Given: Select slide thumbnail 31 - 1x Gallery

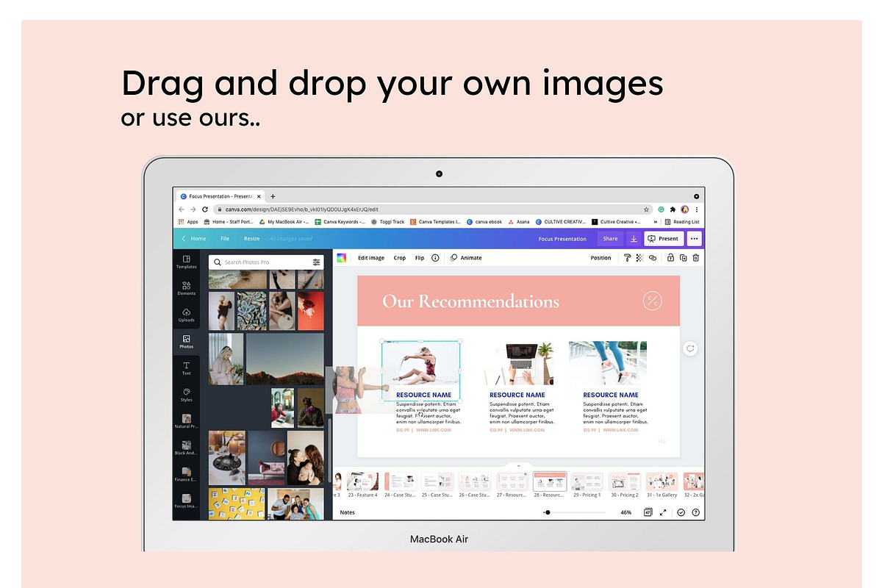Looking at the screenshot, I should click(x=661, y=481).
